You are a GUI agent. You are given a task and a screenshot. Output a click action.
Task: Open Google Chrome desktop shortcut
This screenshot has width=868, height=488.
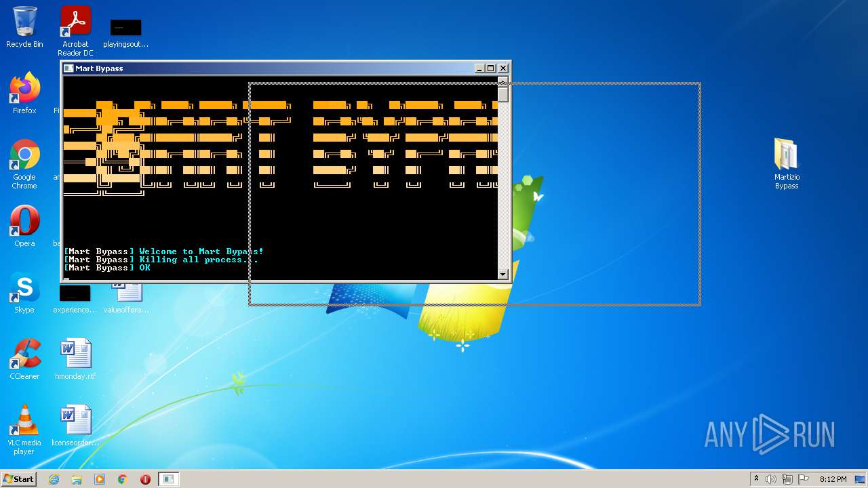pos(24,164)
